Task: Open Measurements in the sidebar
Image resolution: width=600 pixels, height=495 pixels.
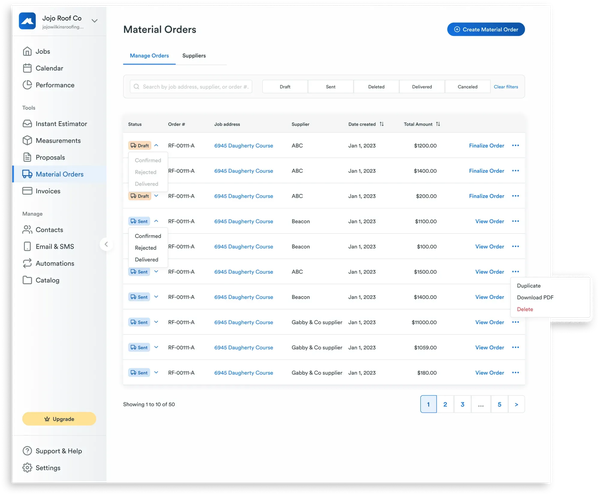Action: 58,140
